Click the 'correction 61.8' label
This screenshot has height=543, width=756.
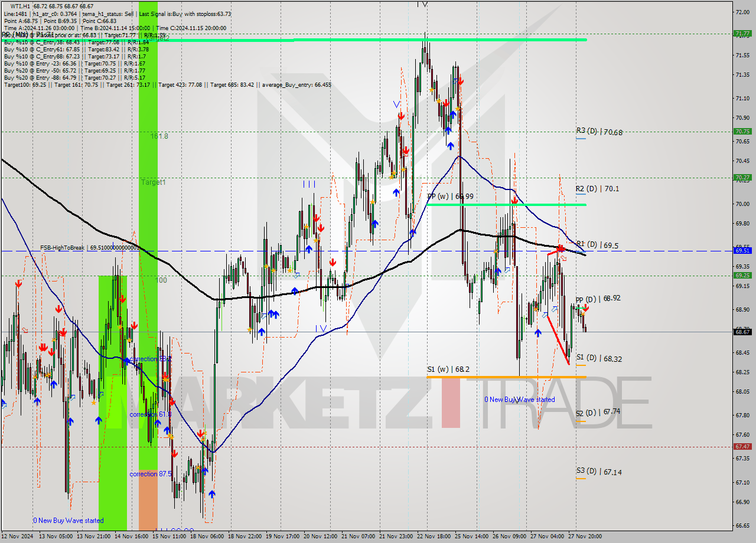151,414
